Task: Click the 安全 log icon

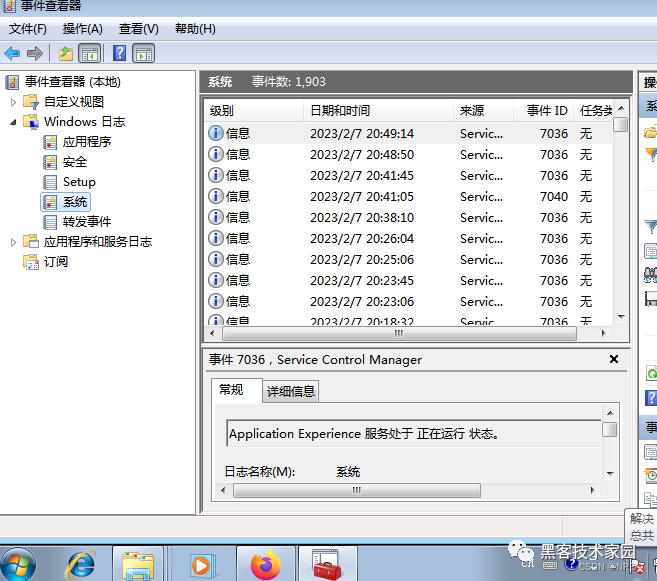Action: [50, 162]
